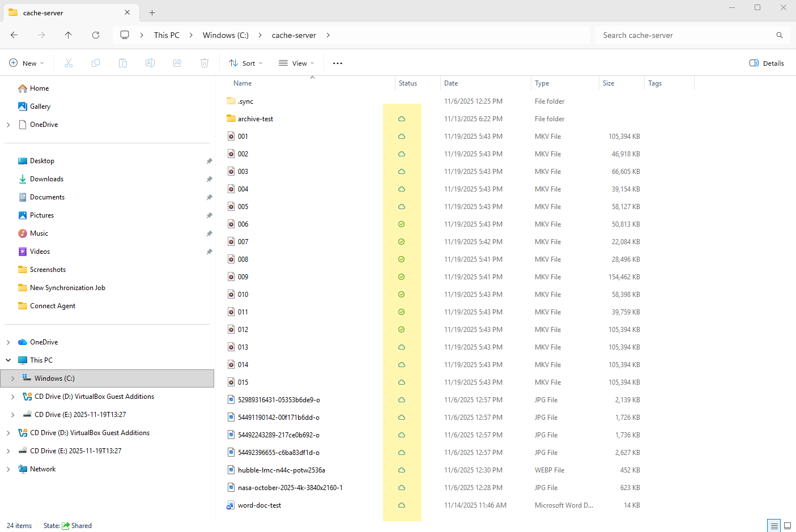Viewport: 796px width, 532px height.
Task: Open the View dropdown menu
Action: tap(296, 63)
